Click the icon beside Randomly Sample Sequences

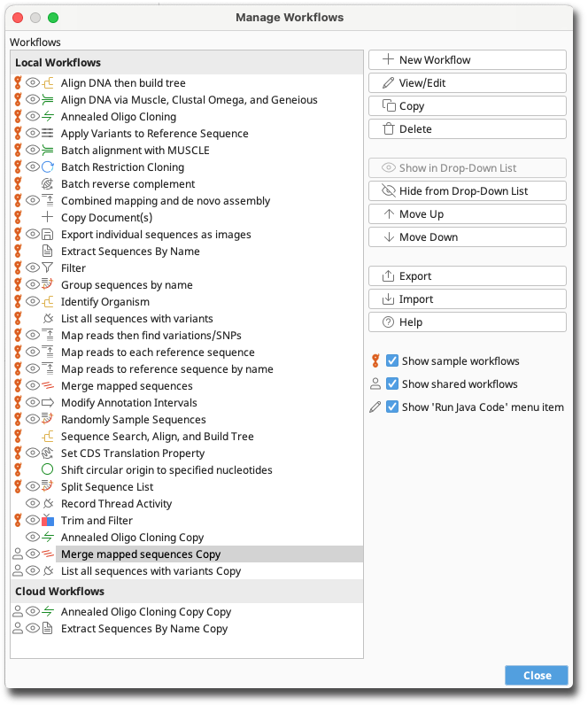click(48, 420)
